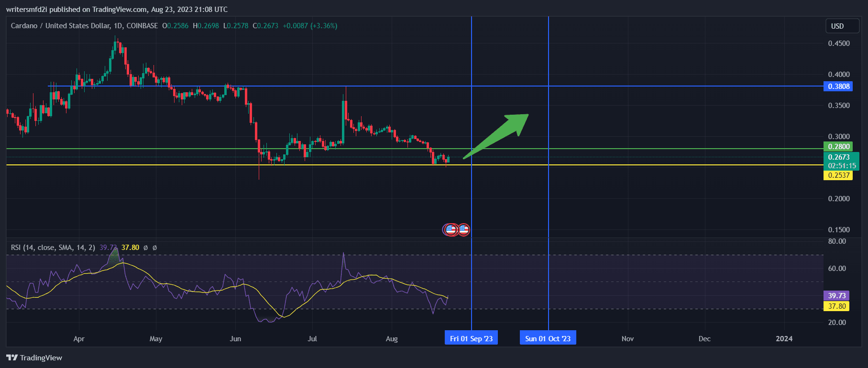Click the first ø symbol in RSI legend
868x368 pixels.
146,248
